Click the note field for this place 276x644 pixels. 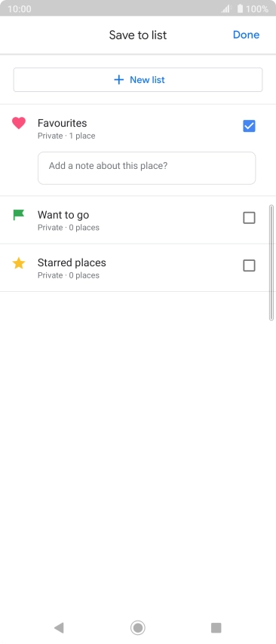pos(146,168)
